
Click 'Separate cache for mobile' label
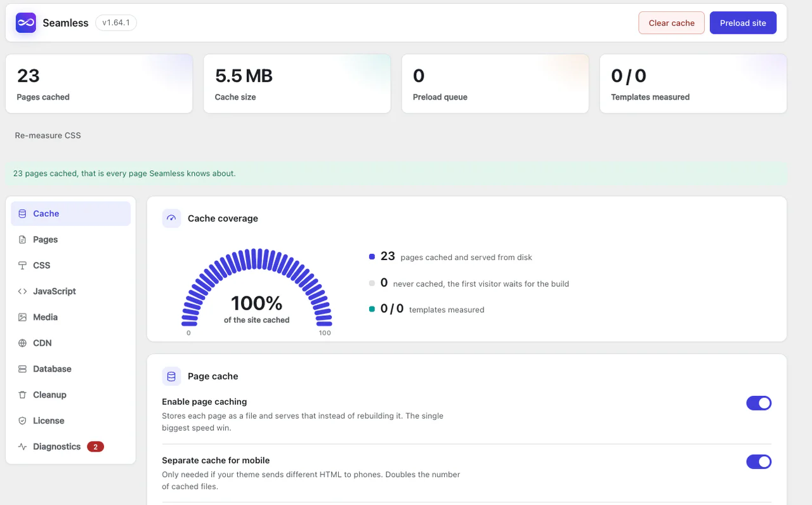[216, 460]
